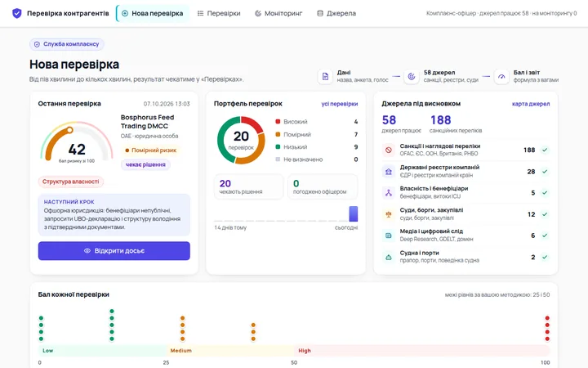Screen dimensions: 588x368
Task: Click the Відкрити досьє button
Action: pyautogui.click(x=114, y=250)
